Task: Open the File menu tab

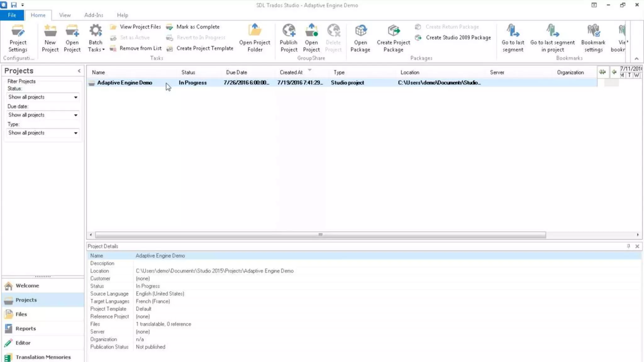Action: 12,15
